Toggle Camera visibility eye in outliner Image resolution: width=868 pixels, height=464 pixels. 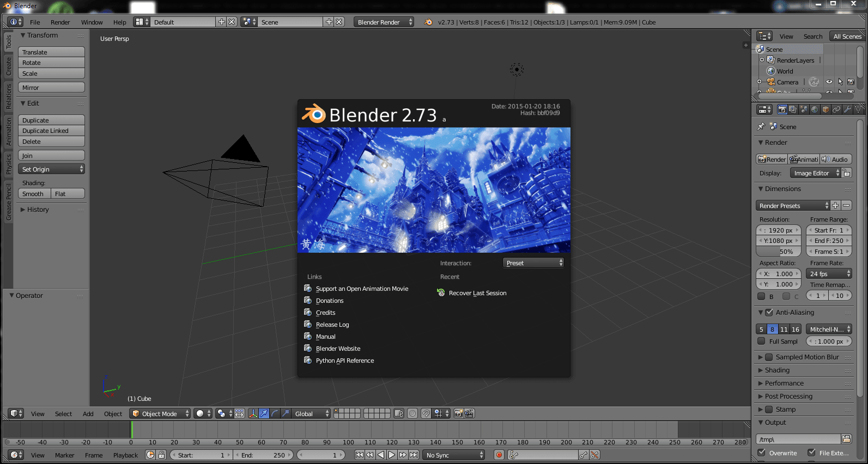829,82
